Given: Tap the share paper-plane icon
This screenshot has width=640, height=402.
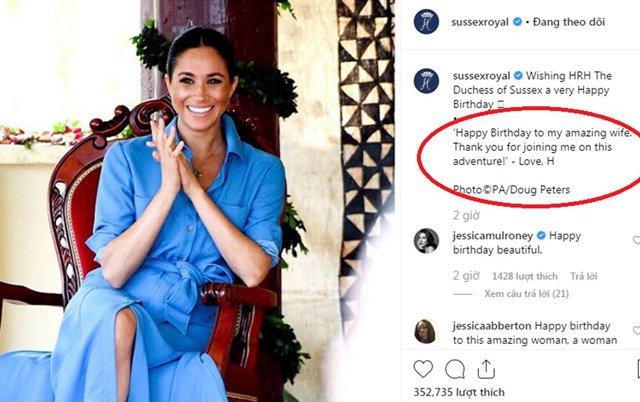Looking at the screenshot, I should pyautogui.click(x=486, y=368).
